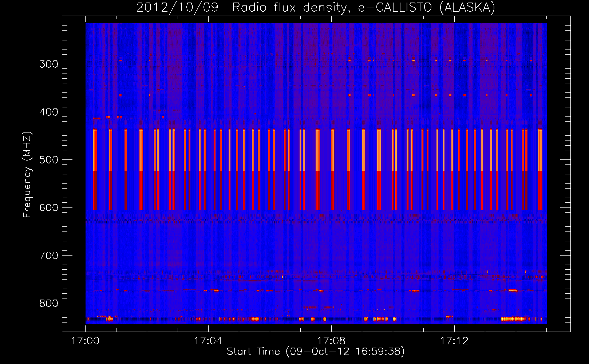The width and height of the screenshot is (589, 364).
Task: Click the 17:08 time tick label
Action: click(331, 341)
